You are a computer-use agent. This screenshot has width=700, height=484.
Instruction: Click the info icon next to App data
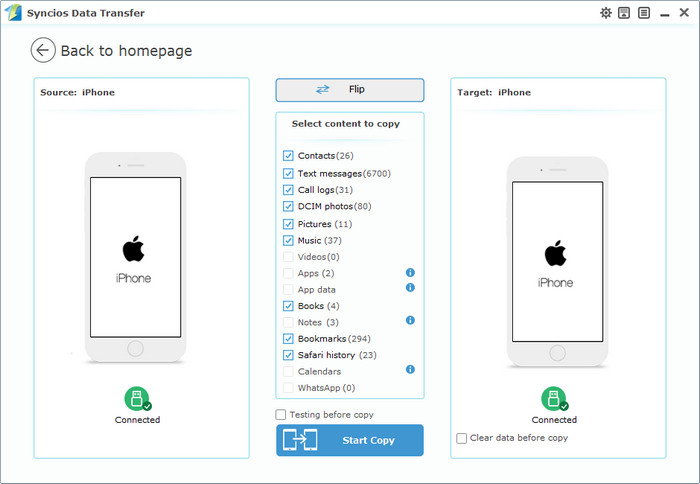tap(410, 288)
